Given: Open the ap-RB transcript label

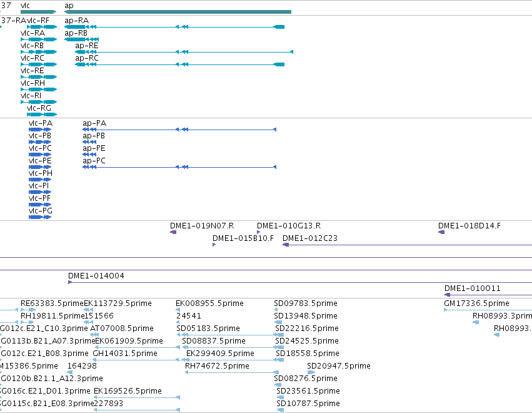Looking at the screenshot, I should coord(76,33).
